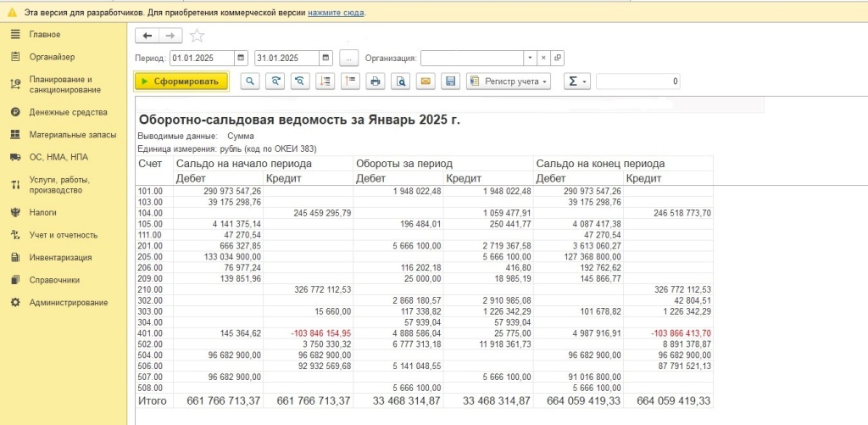Image resolution: width=868 pixels, height=425 pixels.
Task: Open Справочники section in sidebar
Action: pos(54,281)
